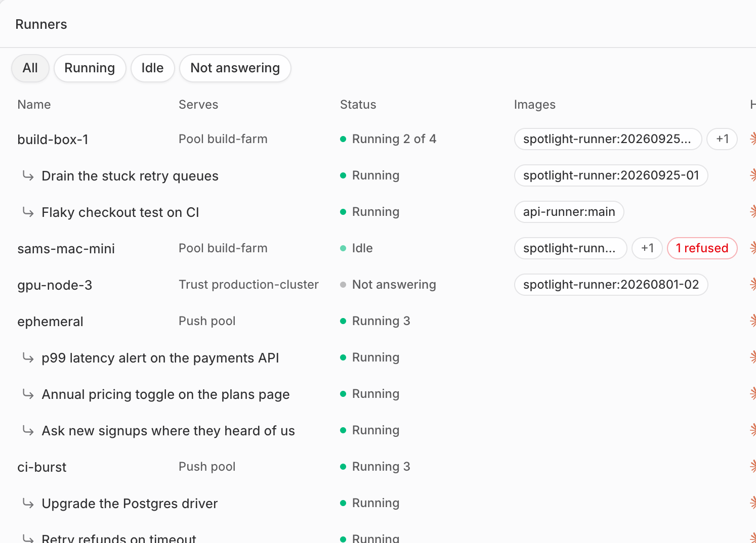
Task: Filter to Not answering runners
Action: click(235, 68)
